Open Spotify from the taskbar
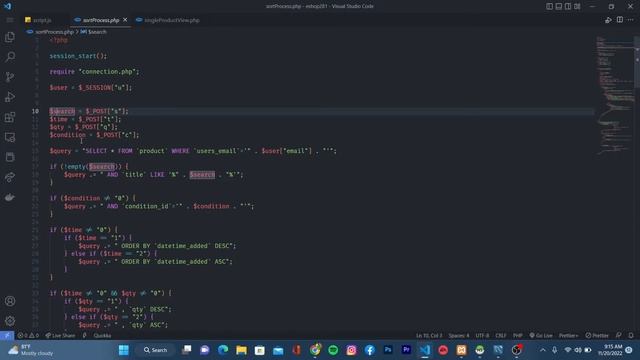The height and width of the screenshot is (360, 640). coord(333,350)
